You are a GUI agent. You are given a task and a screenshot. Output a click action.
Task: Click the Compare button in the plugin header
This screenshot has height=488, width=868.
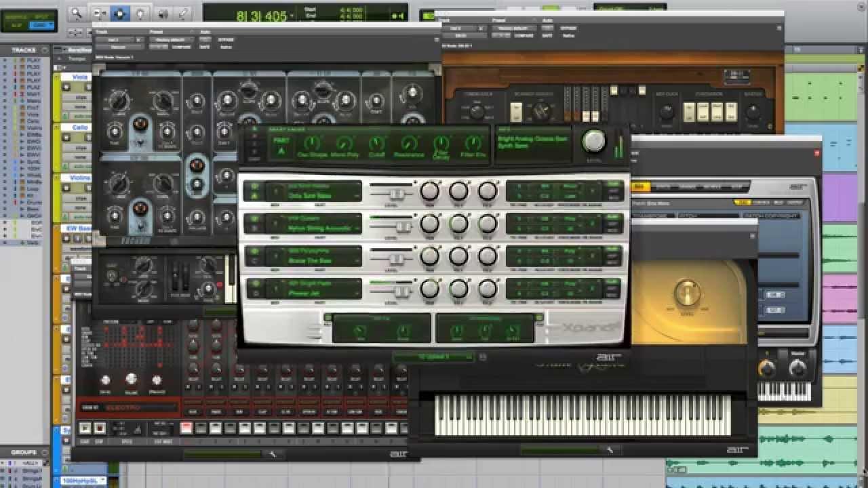[181, 47]
